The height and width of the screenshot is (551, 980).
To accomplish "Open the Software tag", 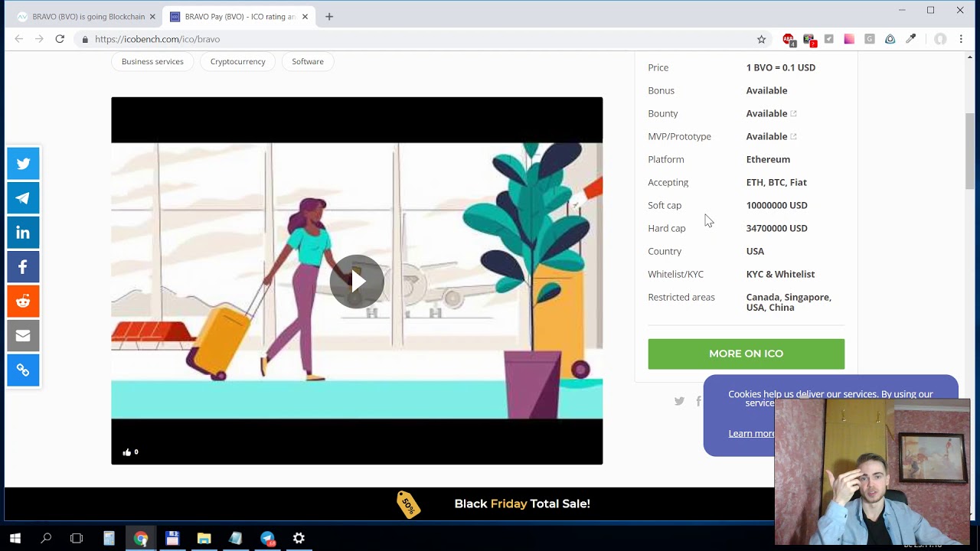I will point(308,61).
